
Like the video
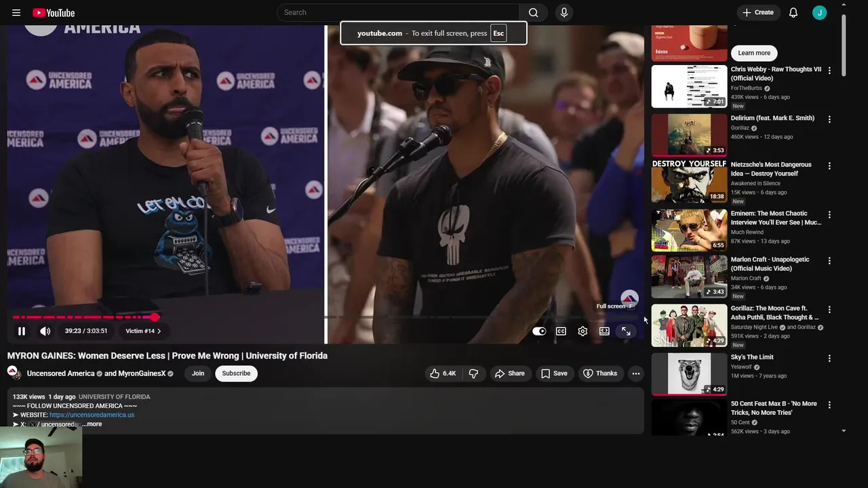point(443,373)
